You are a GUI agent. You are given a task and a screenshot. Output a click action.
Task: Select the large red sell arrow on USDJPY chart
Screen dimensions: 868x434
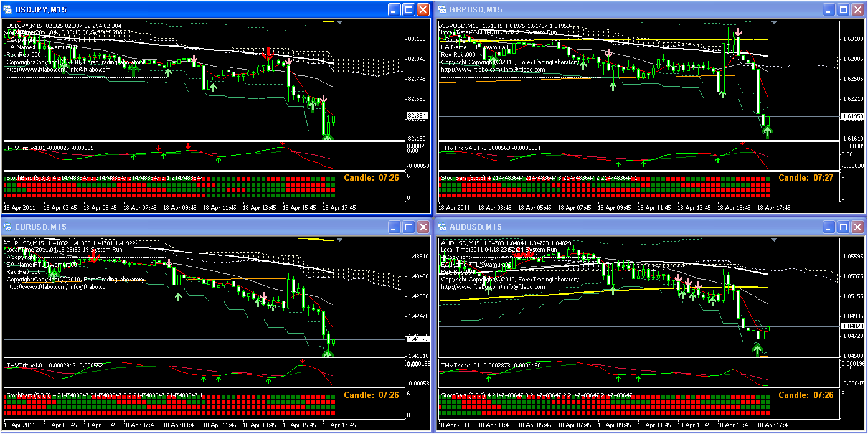click(268, 54)
